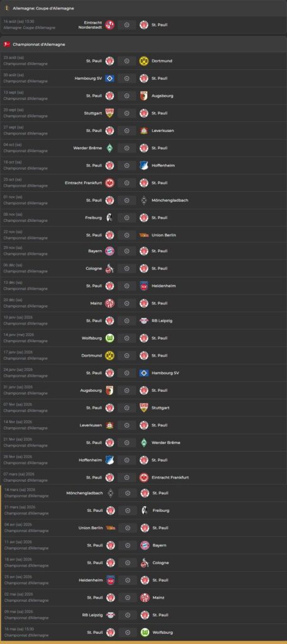Select Eintracht Frankfurt name in 25 oct match
Screen dimensions: 287x644
[x=84, y=183]
